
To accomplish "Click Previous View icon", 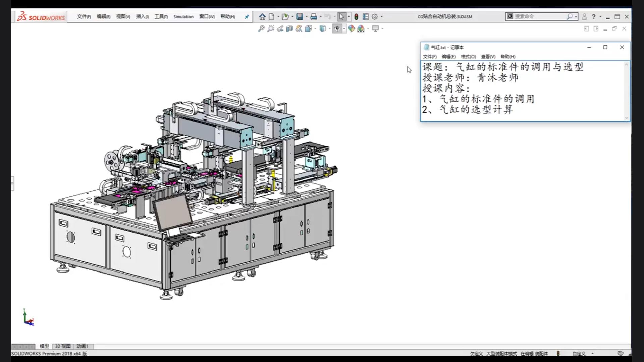I will point(280,29).
